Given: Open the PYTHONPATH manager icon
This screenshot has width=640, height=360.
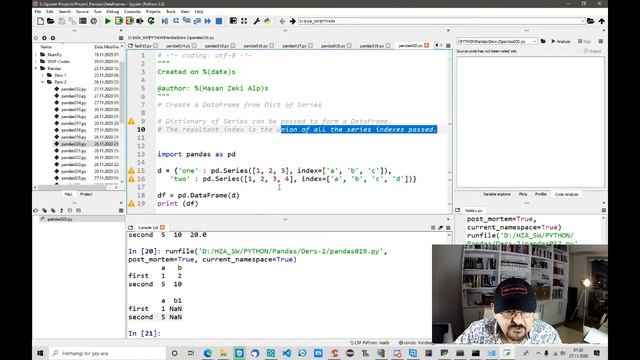Looking at the screenshot, I should tap(267, 21).
